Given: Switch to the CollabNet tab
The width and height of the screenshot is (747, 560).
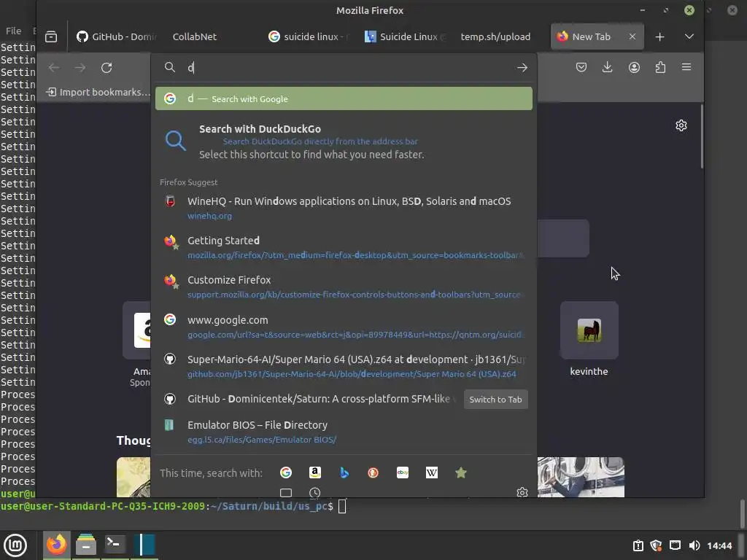Looking at the screenshot, I should (194, 36).
